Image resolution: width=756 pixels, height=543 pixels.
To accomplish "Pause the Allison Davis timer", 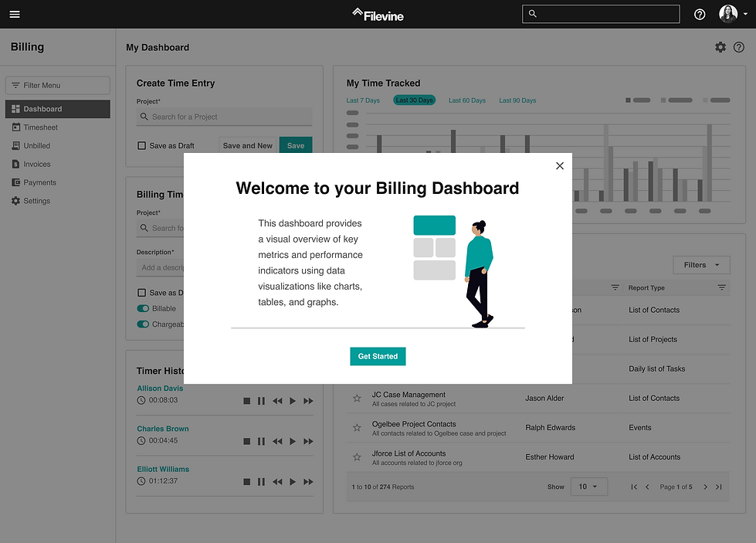I will [x=261, y=401].
